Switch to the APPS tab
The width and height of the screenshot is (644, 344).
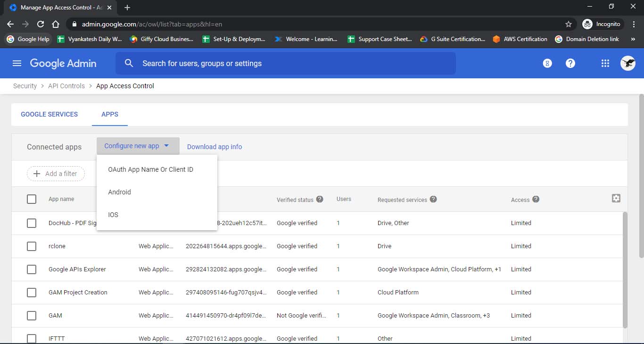(110, 114)
